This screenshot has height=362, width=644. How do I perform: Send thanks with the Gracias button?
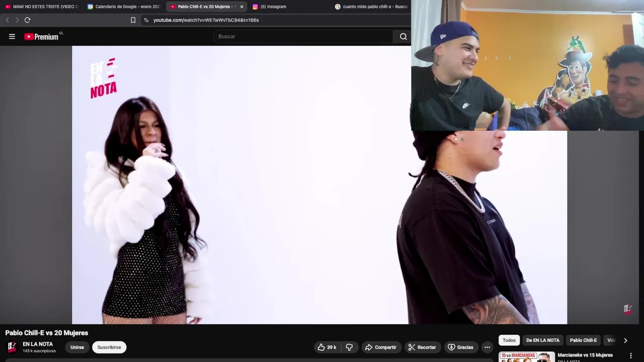pyautogui.click(x=460, y=347)
